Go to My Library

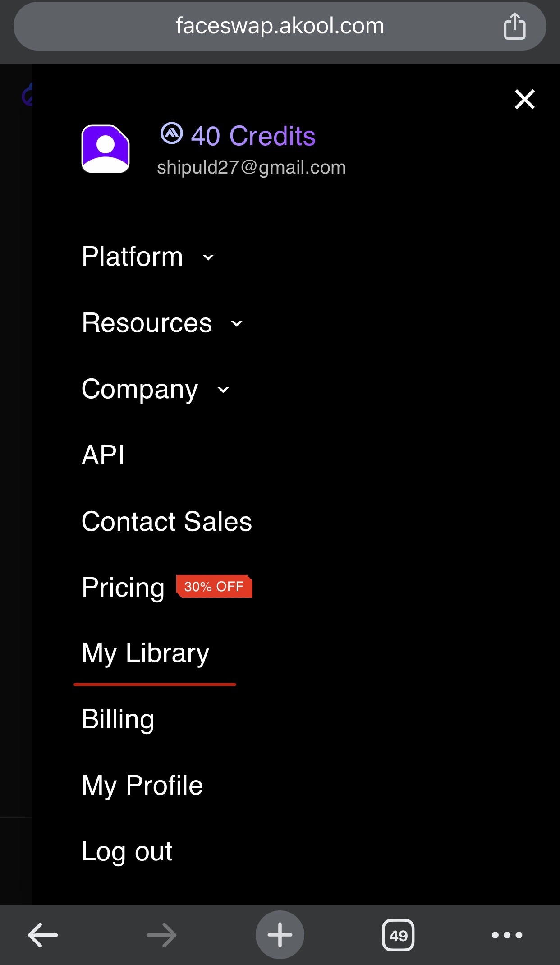(145, 653)
